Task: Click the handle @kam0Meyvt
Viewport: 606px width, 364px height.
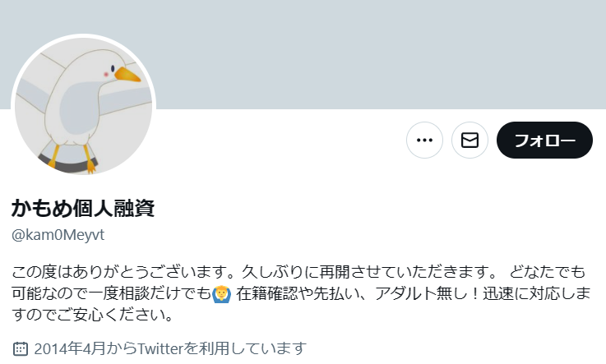Action: tap(58, 235)
